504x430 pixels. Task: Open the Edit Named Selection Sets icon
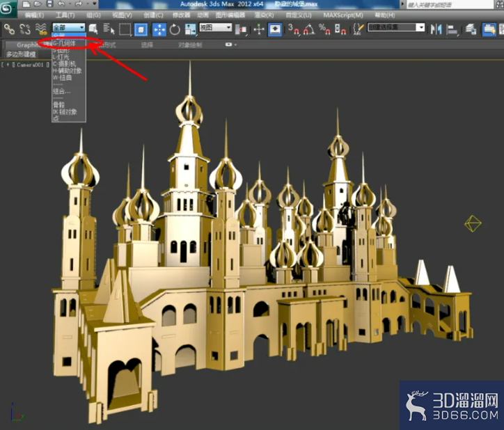pos(358,29)
